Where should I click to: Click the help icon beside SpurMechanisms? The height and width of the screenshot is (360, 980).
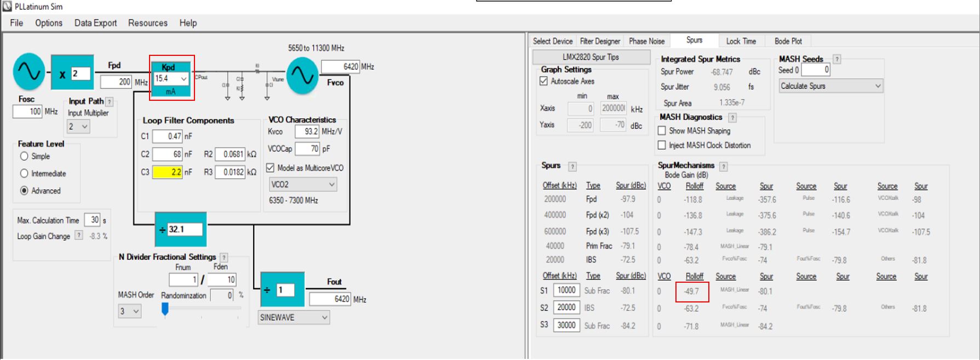724,166
